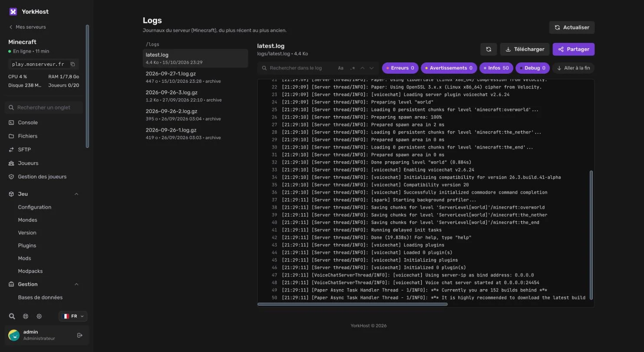Open the FR language dropdown
Screen dimensions: 644x352
point(73,316)
